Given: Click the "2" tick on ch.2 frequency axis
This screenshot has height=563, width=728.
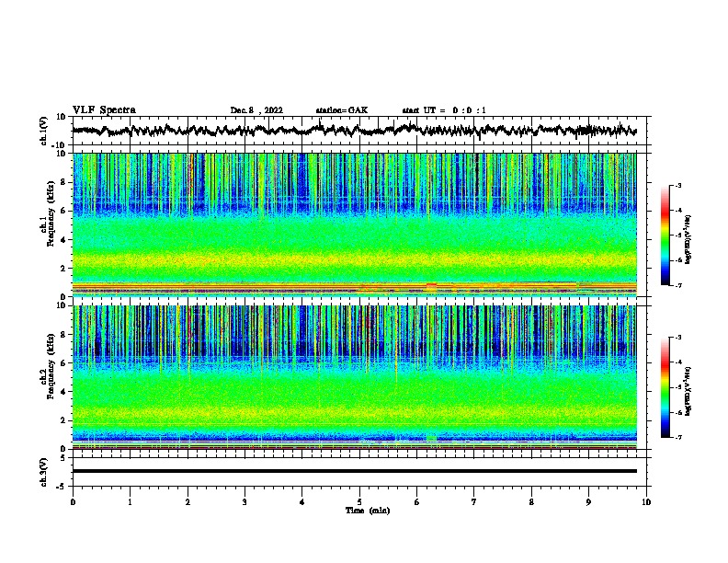Looking at the screenshot, I should click(x=63, y=420).
